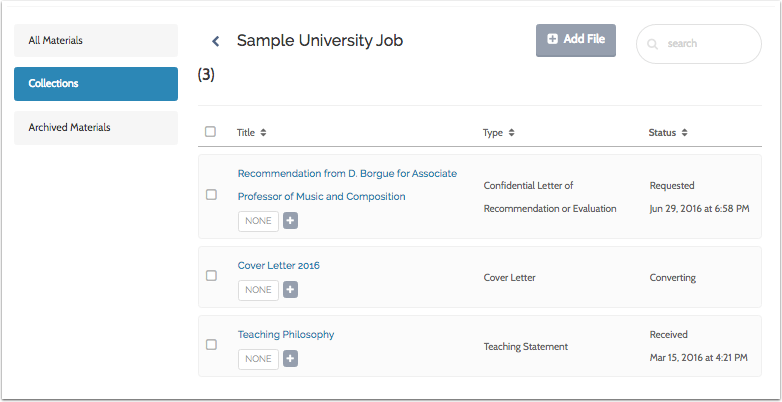
Task: Click the plus icon under Cover Letter 2016
Action: [290, 289]
